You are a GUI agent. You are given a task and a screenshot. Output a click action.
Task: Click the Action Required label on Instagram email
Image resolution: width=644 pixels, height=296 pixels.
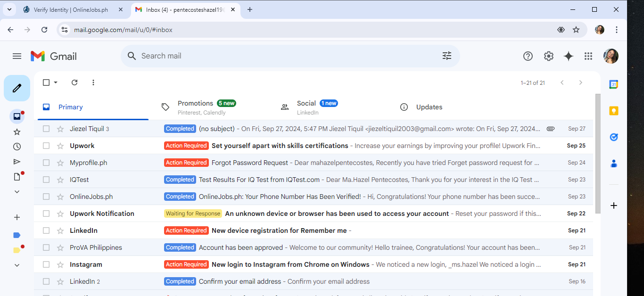(186, 264)
